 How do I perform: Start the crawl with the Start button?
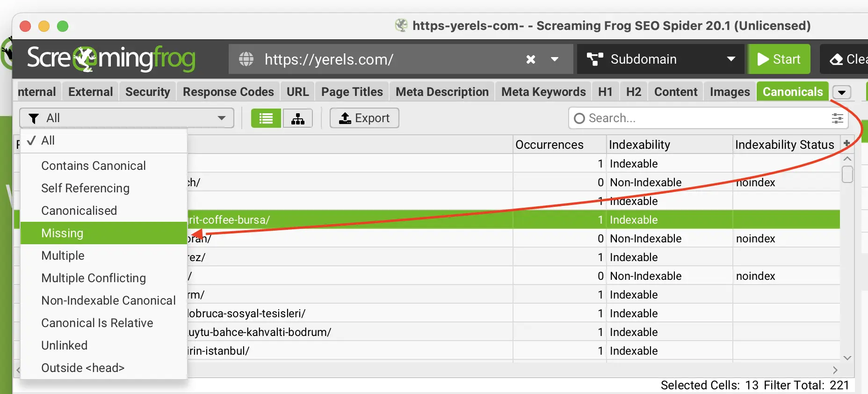[779, 59]
